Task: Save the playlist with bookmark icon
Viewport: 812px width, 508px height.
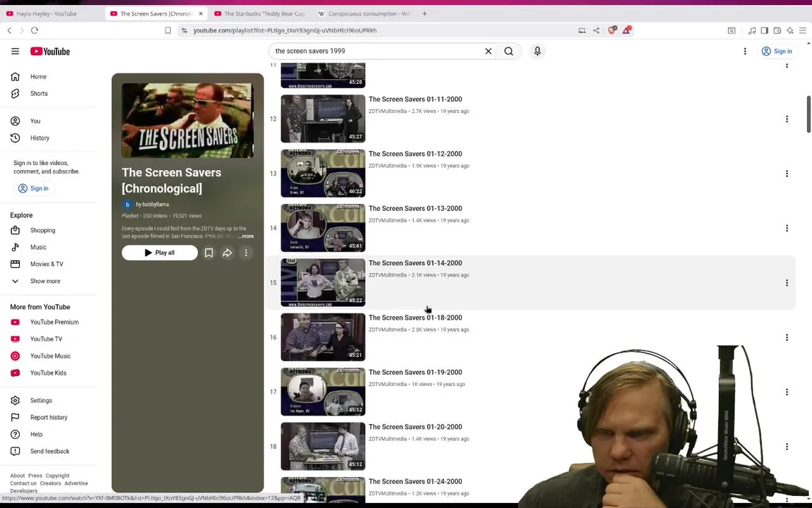Action: [x=209, y=253]
